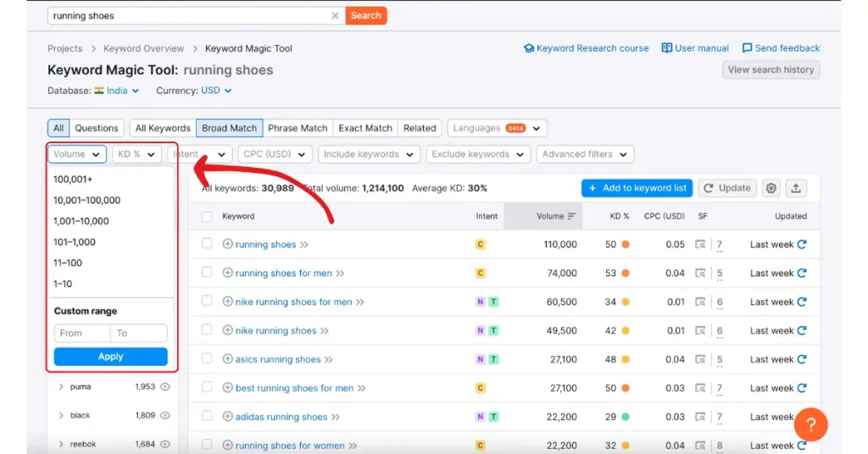Apply the custom volume range
This screenshot has width=868, height=454.
111,357
